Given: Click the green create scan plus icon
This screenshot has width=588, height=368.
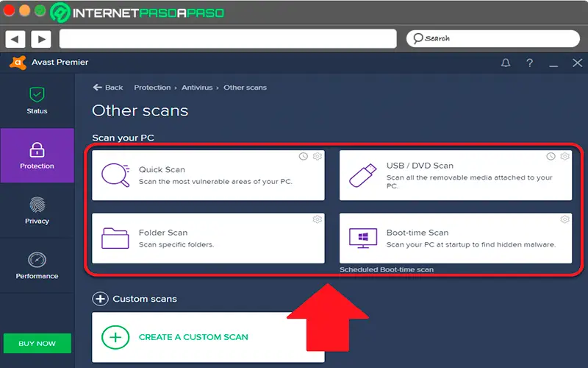Looking at the screenshot, I should (x=115, y=337).
